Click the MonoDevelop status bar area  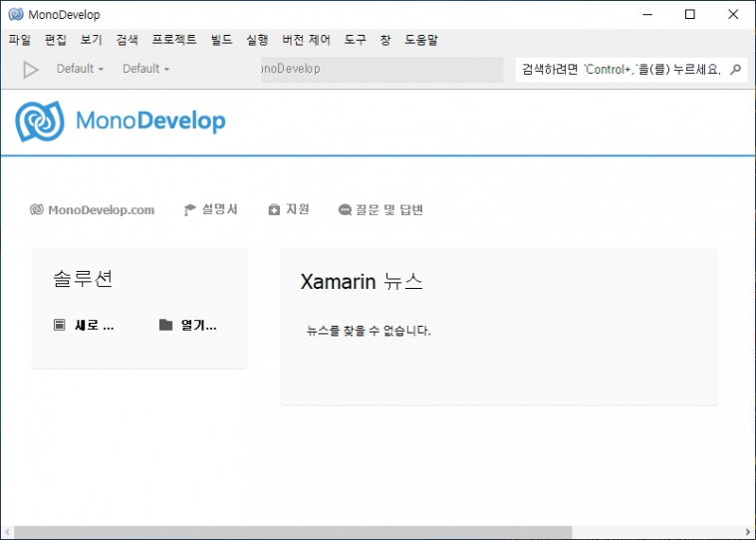(381, 69)
